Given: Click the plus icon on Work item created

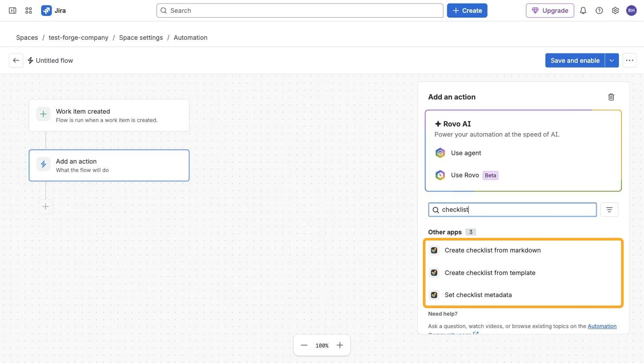Looking at the screenshot, I should pyautogui.click(x=43, y=114).
